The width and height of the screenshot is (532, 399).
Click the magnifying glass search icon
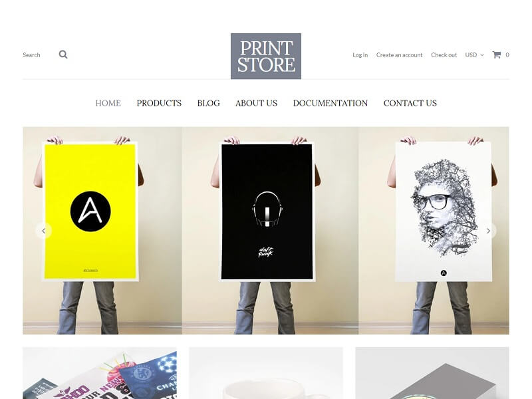(x=63, y=55)
